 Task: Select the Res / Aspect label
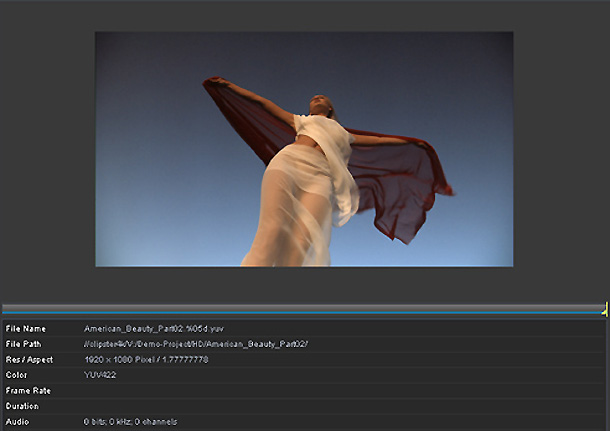[29, 359]
